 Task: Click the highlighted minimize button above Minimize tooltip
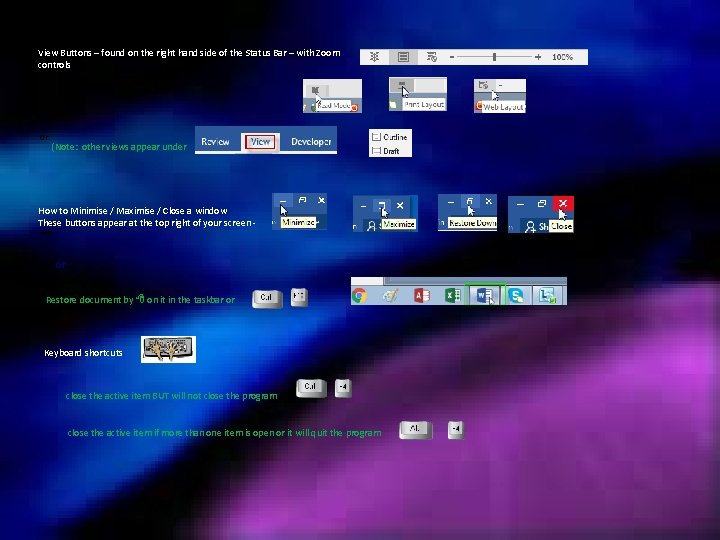pyautogui.click(x=283, y=201)
